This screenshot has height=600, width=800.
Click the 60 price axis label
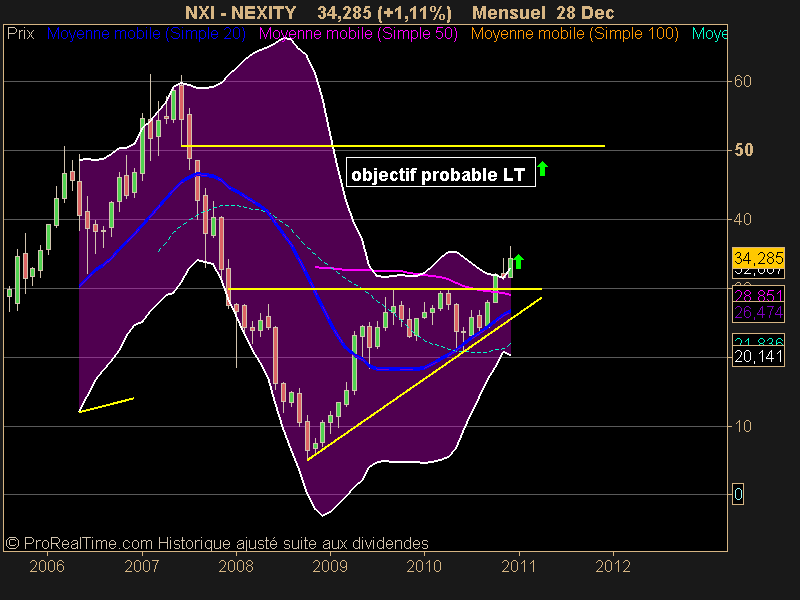742,81
